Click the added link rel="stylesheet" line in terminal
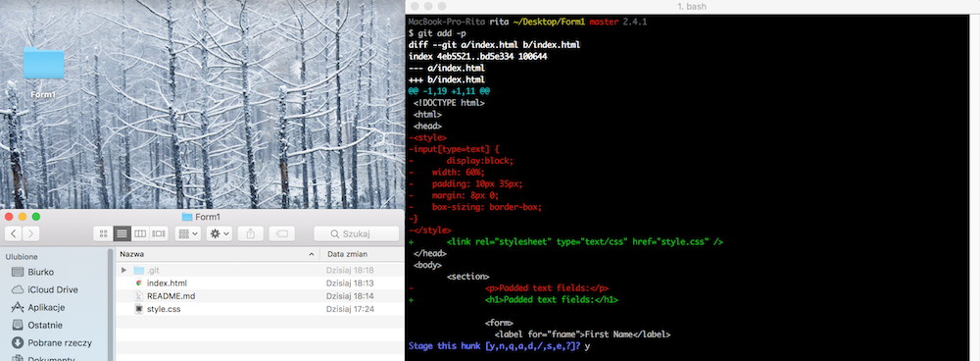Viewport: 980px width, 361px height. 565,241
